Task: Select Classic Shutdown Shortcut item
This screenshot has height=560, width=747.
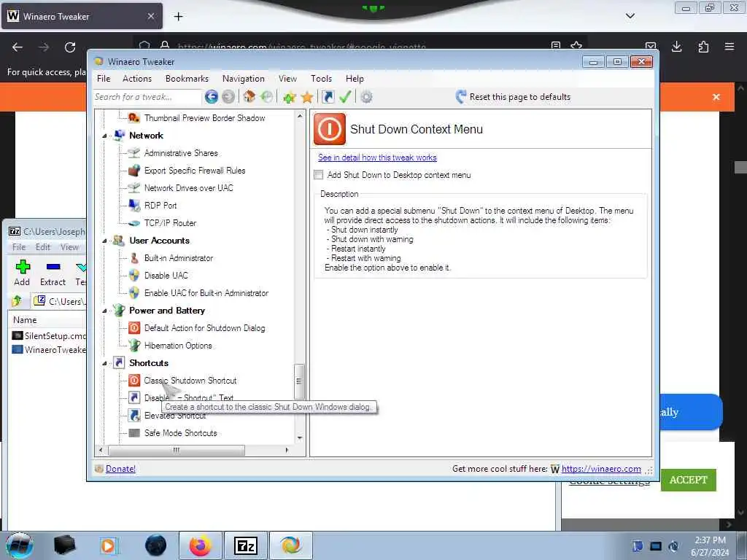Action: (190, 381)
